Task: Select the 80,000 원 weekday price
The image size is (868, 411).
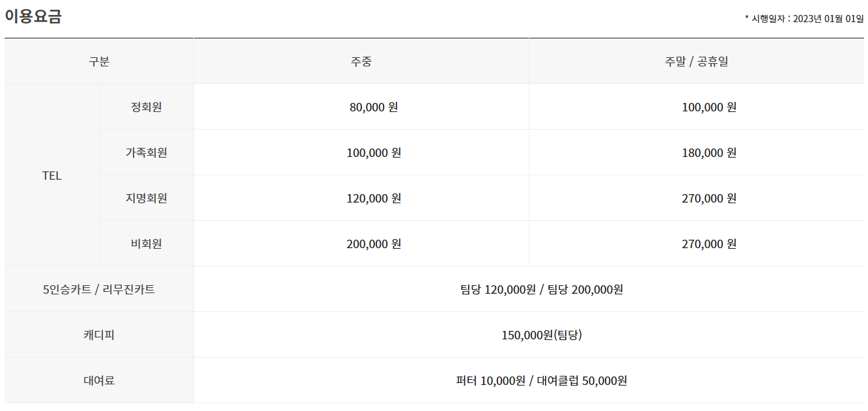Action: pyautogui.click(x=374, y=107)
